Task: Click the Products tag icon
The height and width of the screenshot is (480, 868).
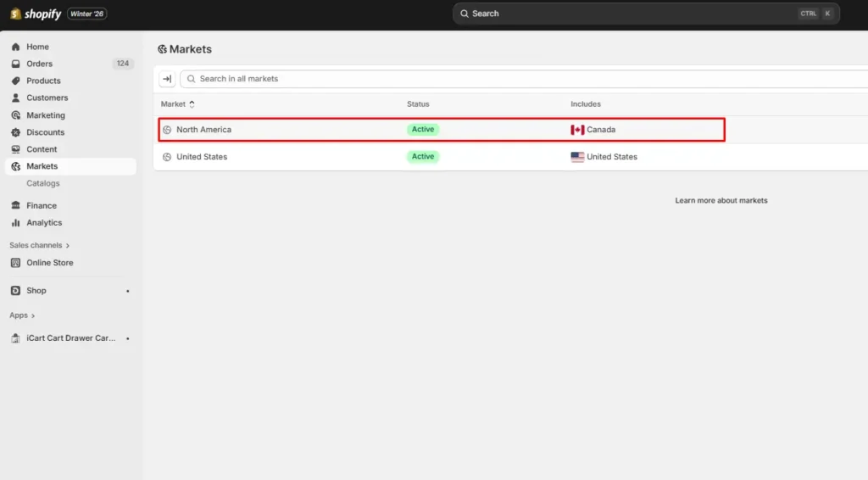Action: click(16, 81)
